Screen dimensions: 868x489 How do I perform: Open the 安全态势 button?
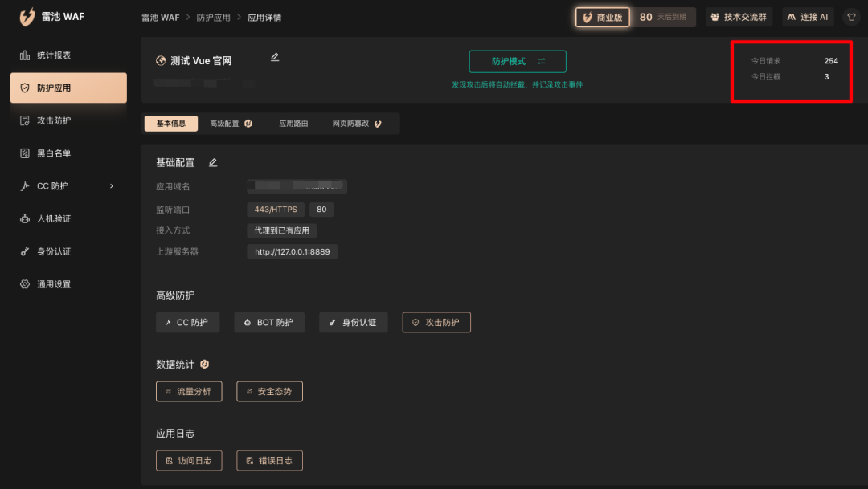pyautogui.click(x=269, y=392)
